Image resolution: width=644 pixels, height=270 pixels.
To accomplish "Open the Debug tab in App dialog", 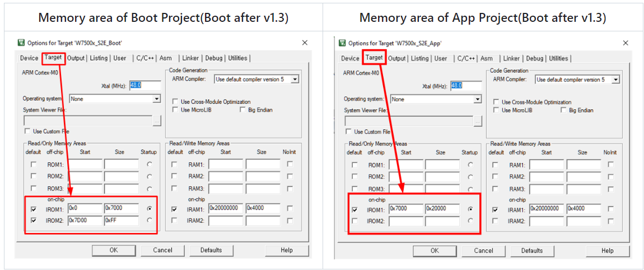I will click(534, 58).
